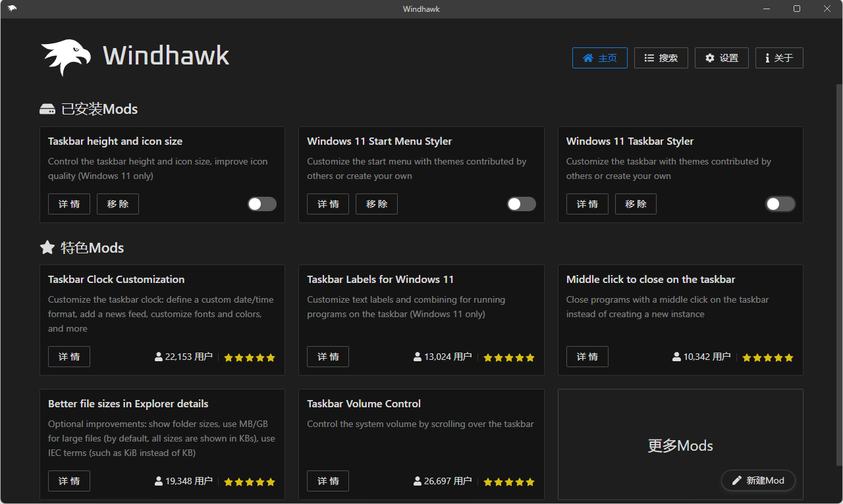This screenshot has height=504, width=843.
Task: Click the title Taskbar Clock Customization
Action: [x=117, y=280]
